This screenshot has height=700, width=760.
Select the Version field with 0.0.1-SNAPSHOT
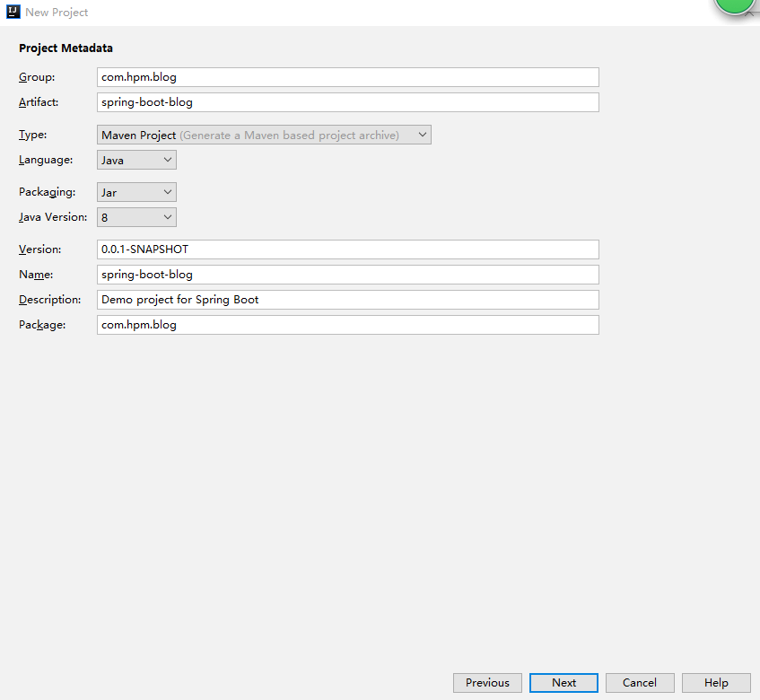pos(347,249)
